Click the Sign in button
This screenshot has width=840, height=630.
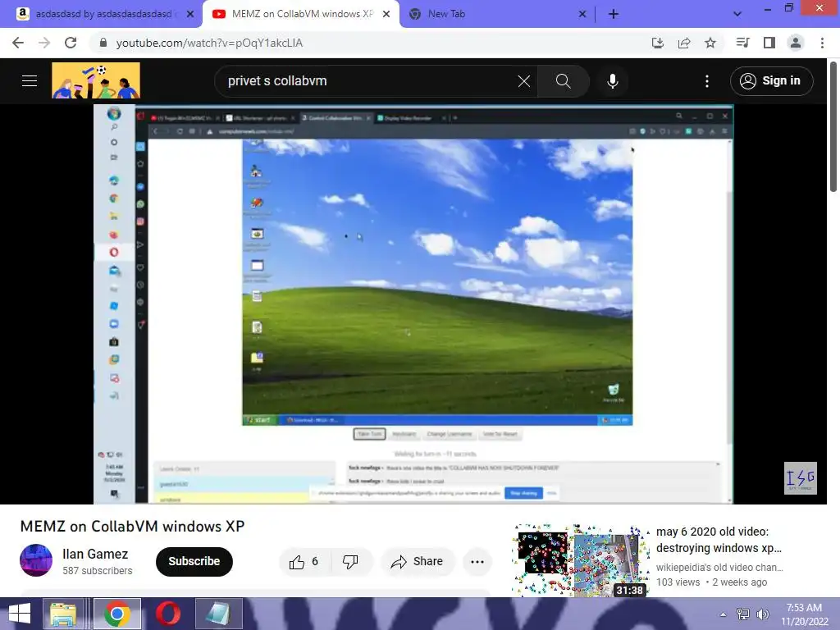[771, 81]
